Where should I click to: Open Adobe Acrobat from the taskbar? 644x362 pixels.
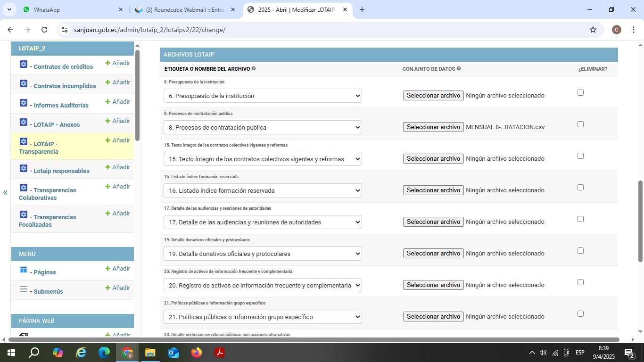pyautogui.click(x=220, y=353)
